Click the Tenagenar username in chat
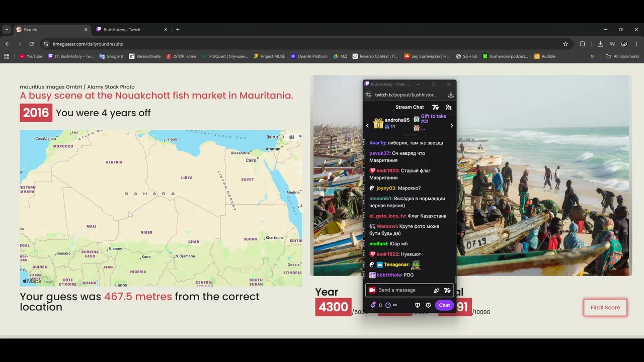This screenshot has width=644, height=362. tap(396, 264)
